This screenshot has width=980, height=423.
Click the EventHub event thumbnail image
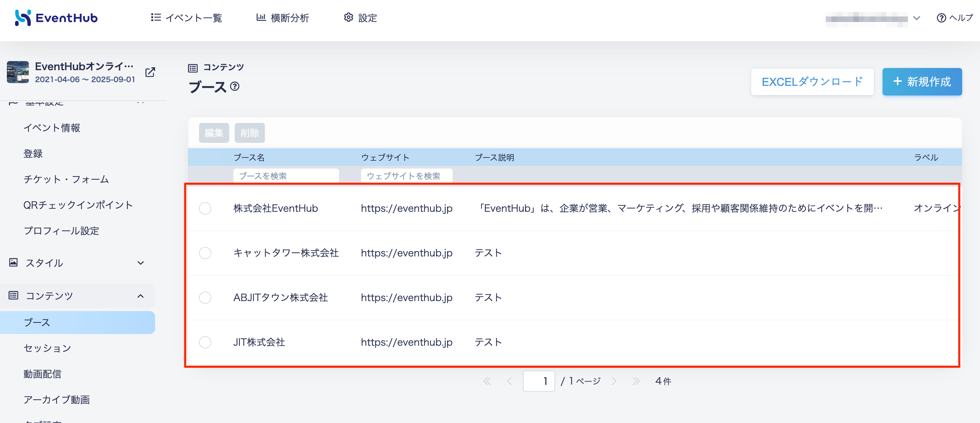click(18, 72)
